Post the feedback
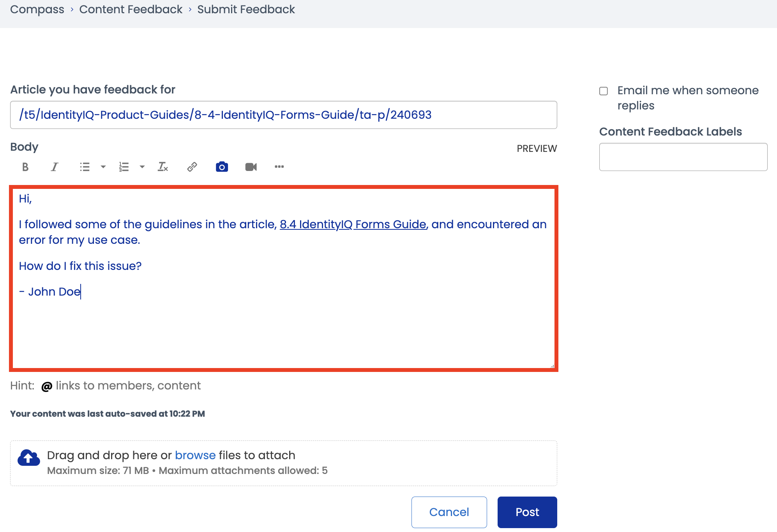777x532 pixels. pos(527,512)
